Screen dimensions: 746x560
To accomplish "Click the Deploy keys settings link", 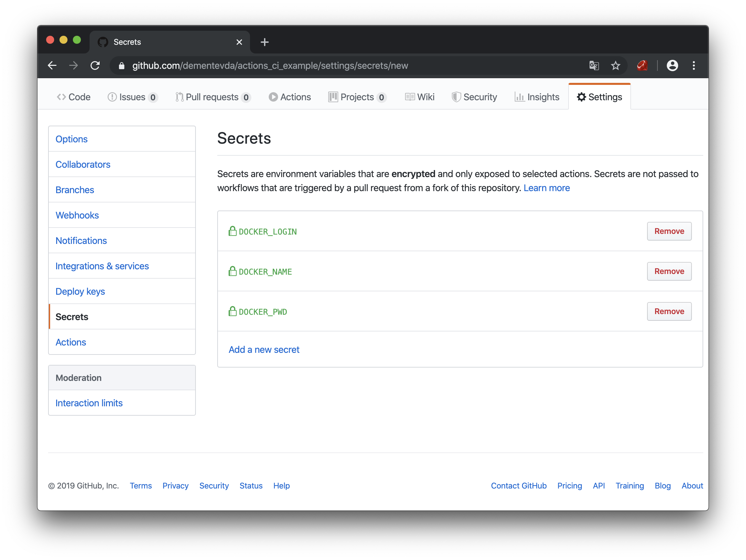I will click(x=81, y=291).
